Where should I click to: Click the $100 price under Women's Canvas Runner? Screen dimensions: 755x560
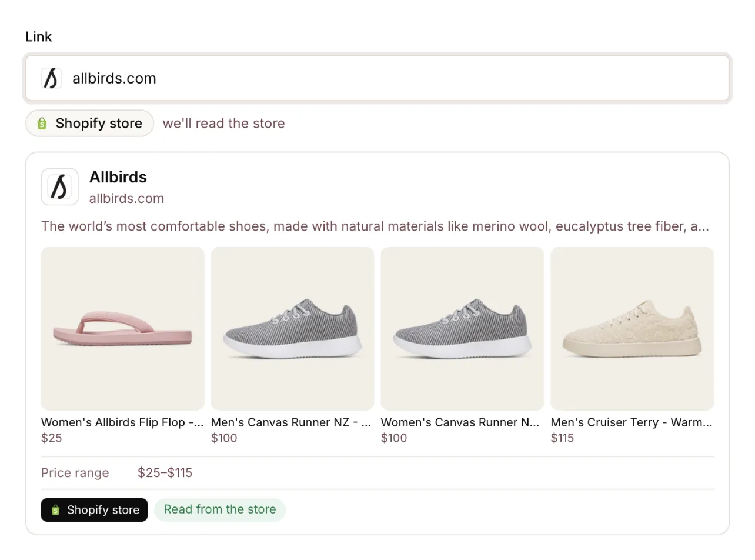click(394, 438)
